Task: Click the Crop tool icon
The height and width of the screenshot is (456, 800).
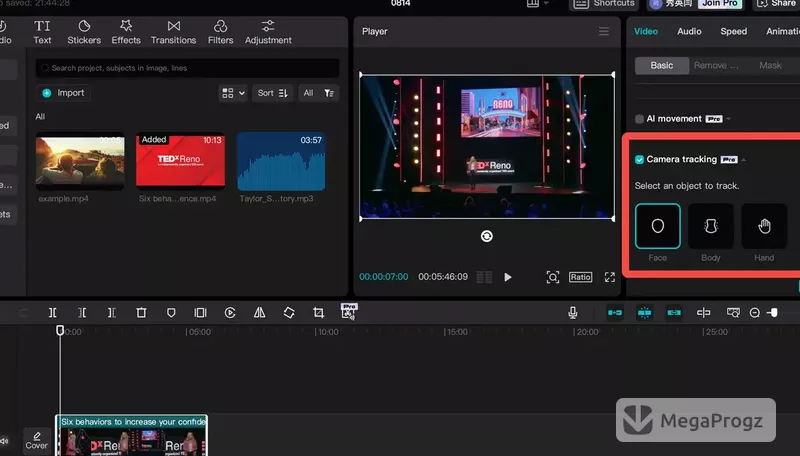Action: (x=318, y=313)
